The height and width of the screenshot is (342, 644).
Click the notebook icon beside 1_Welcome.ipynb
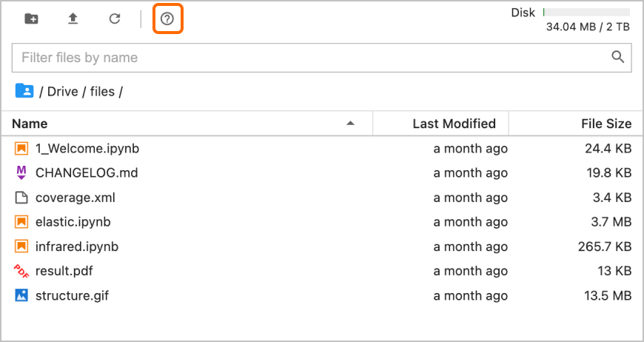(21, 149)
